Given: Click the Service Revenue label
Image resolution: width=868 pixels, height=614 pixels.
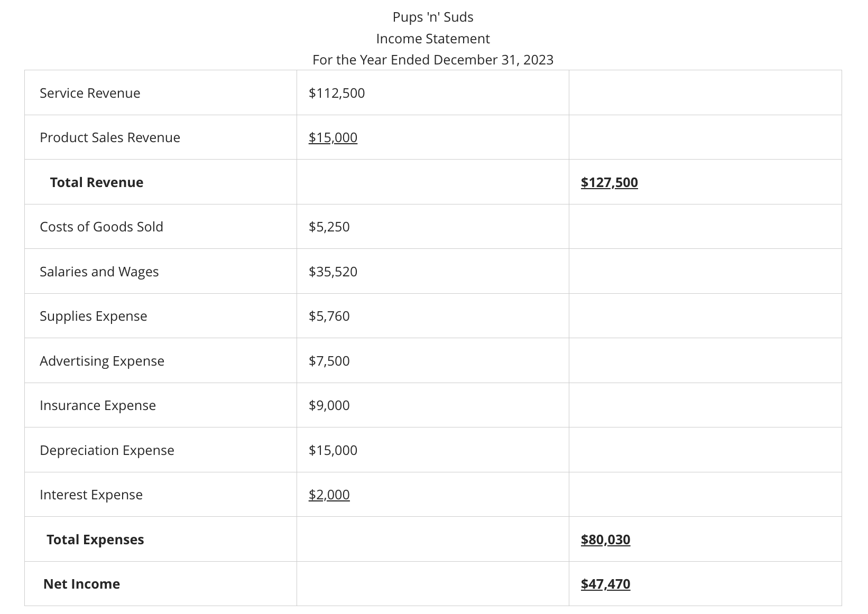Looking at the screenshot, I should point(90,93).
